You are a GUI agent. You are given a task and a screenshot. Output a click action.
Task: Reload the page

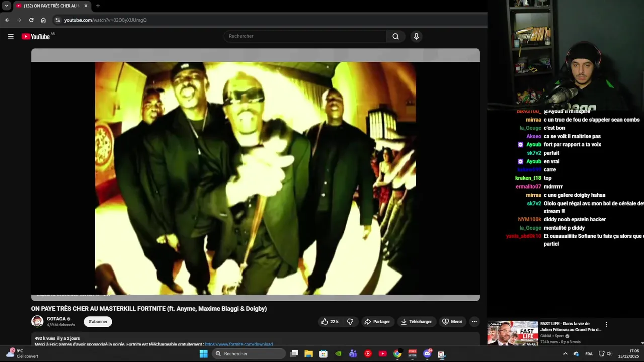(x=31, y=20)
